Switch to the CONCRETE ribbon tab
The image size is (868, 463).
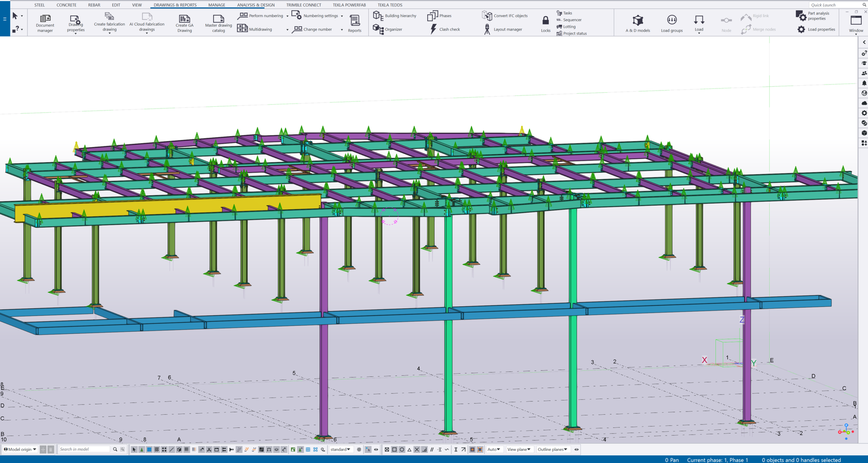[67, 5]
